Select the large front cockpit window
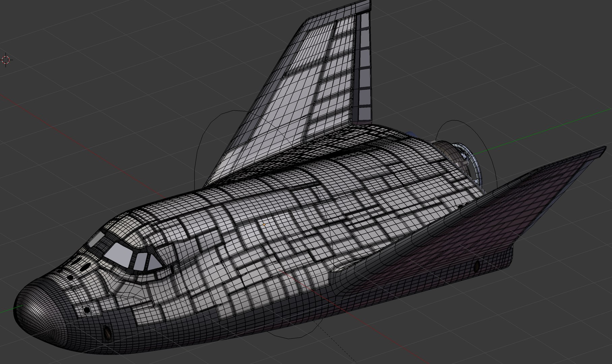The width and height of the screenshot is (612, 364). point(118,255)
